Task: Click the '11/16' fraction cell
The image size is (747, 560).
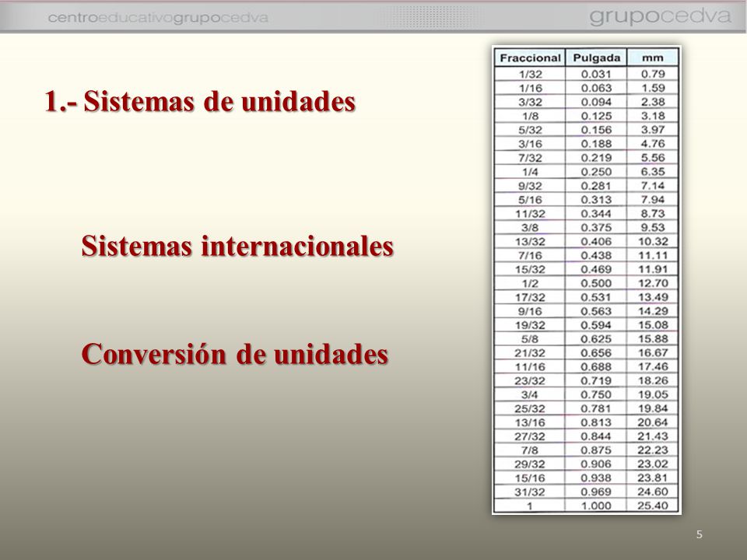Action: [530, 367]
